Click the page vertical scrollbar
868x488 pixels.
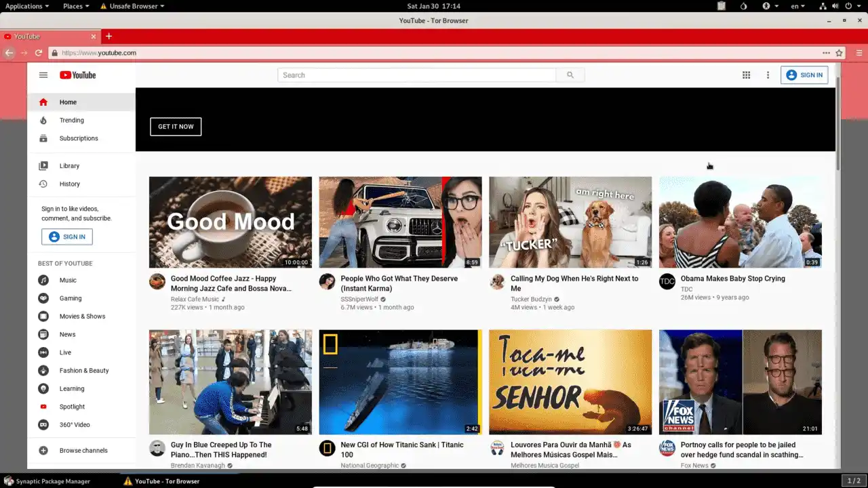click(837, 123)
